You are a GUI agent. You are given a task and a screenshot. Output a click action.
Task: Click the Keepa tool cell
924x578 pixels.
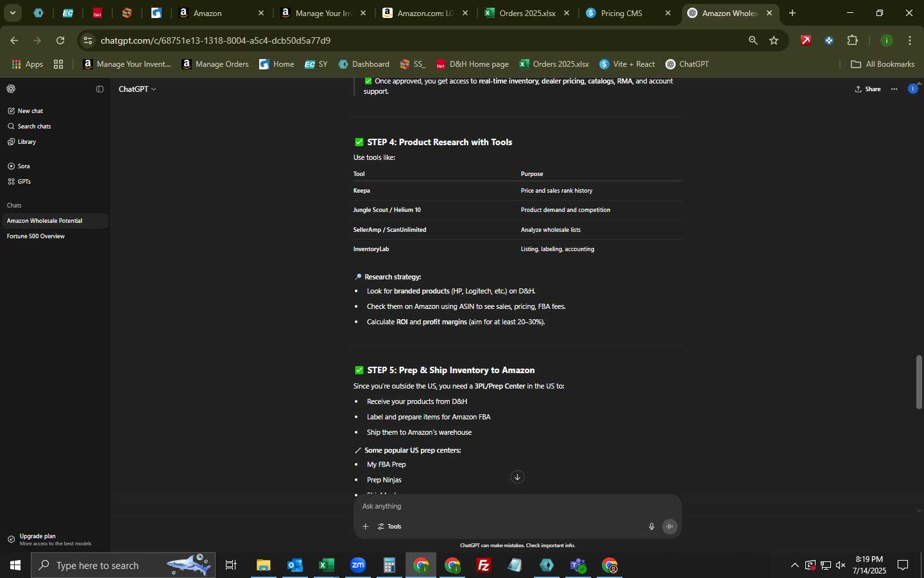point(361,191)
